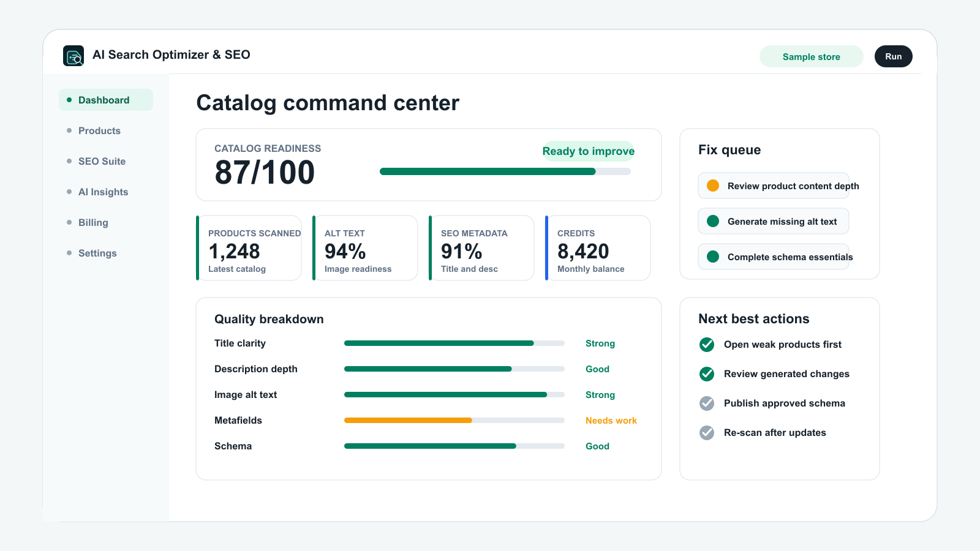Image resolution: width=980 pixels, height=551 pixels.
Task: Toggle the Open weak products first checkmark
Action: coord(707,345)
